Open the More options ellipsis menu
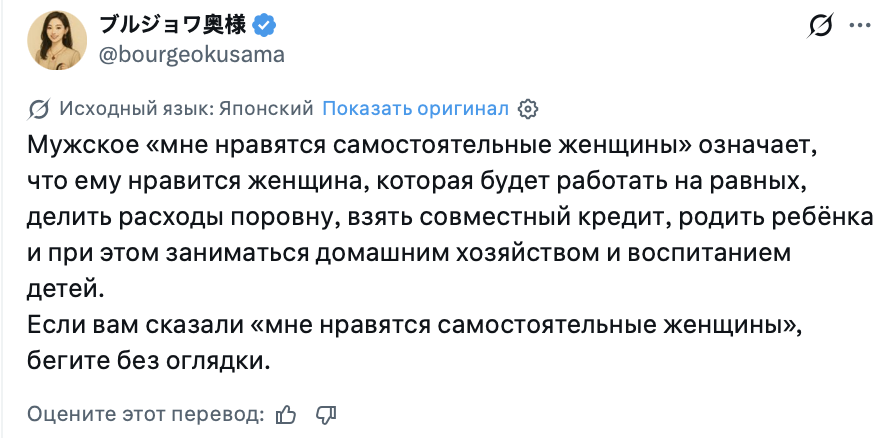The height and width of the screenshot is (438, 892). pyautogui.click(x=858, y=25)
